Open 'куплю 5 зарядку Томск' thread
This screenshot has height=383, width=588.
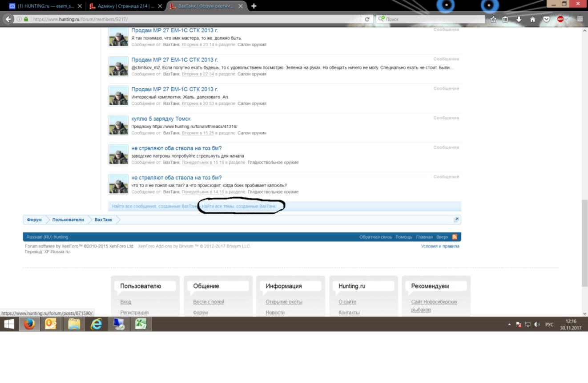click(x=161, y=118)
